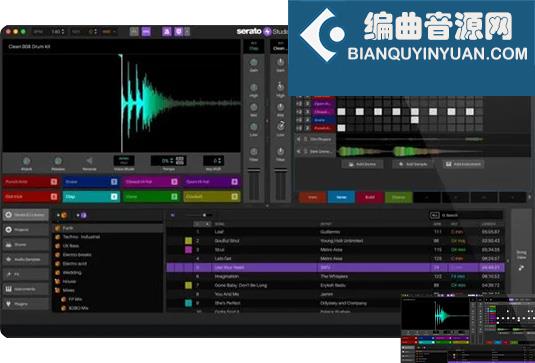This screenshot has height=363, width=535.
Task: Open the Instruments section in sidebar
Action: tap(26, 289)
